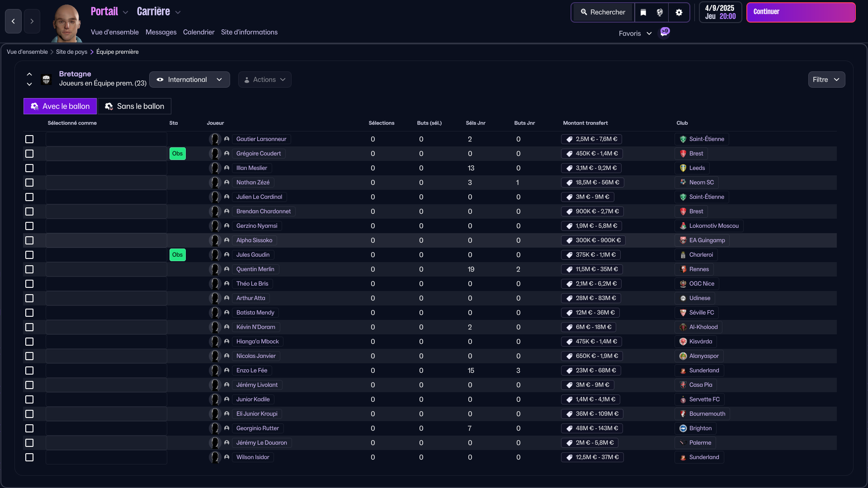This screenshot has width=868, height=488.
Task: Open Enzo Le Fée player link
Action: point(252,371)
